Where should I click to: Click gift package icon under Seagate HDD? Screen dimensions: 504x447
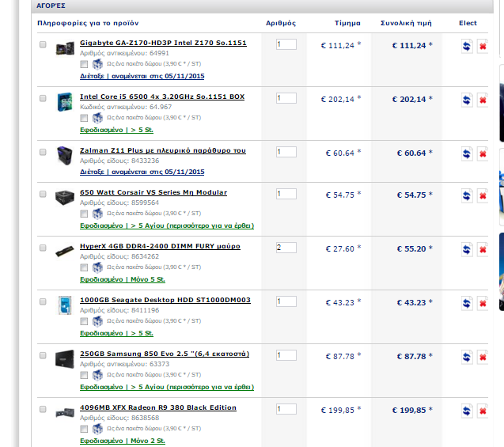tap(97, 321)
